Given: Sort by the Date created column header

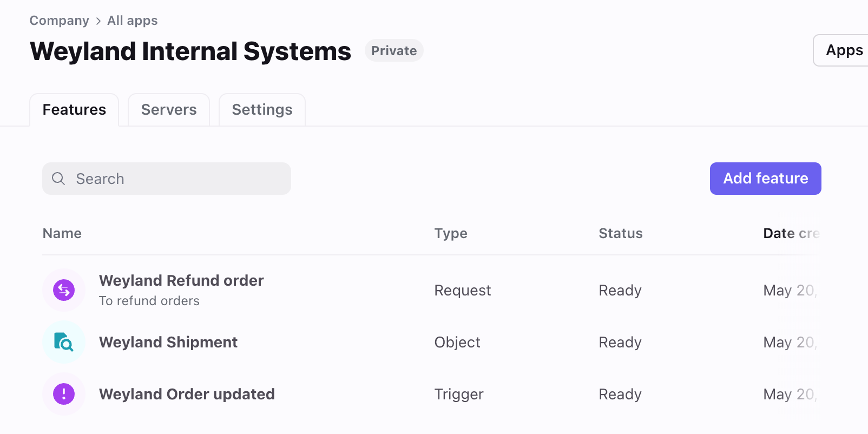Looking at the screenshot, I should pyautogui.click(x=791, y=233).
